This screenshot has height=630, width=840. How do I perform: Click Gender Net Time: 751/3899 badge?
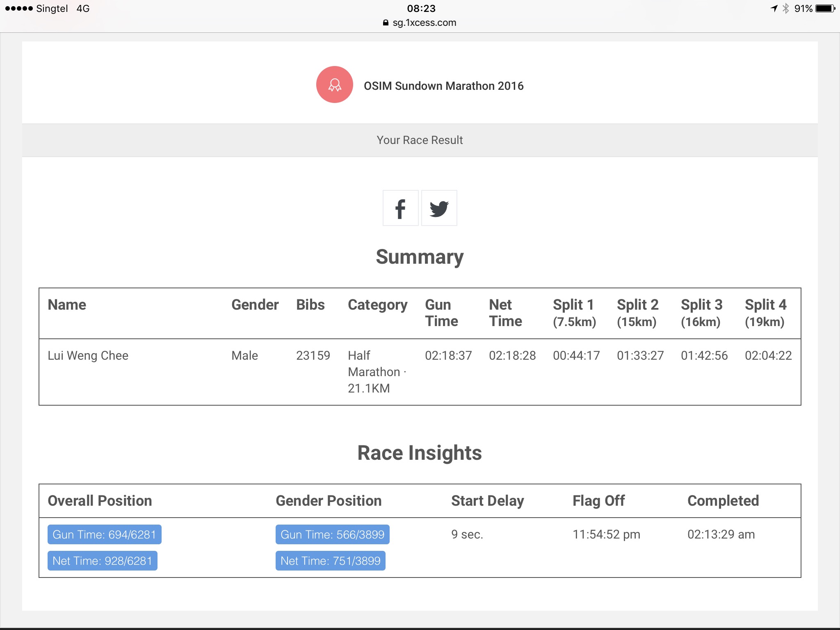click(331, 561)
